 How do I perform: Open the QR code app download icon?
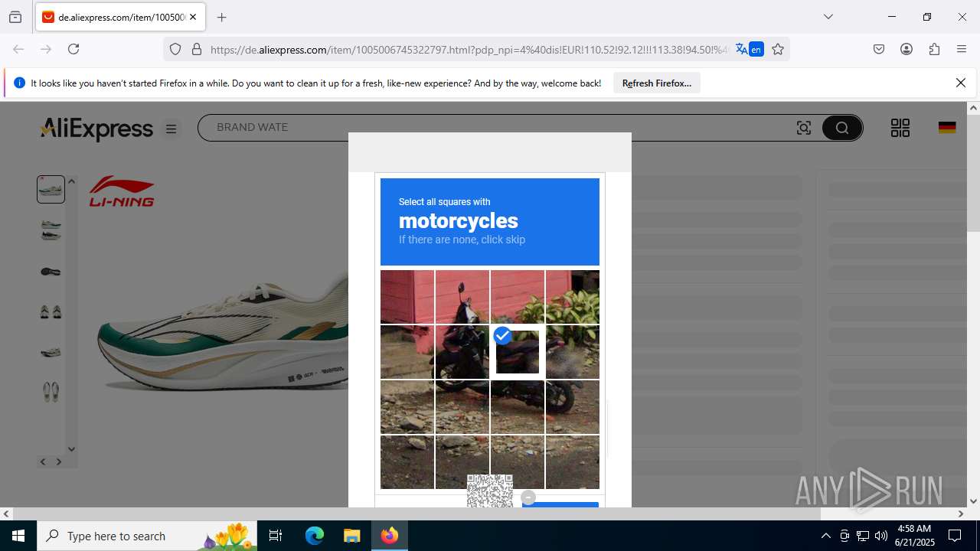pos(900,128)
